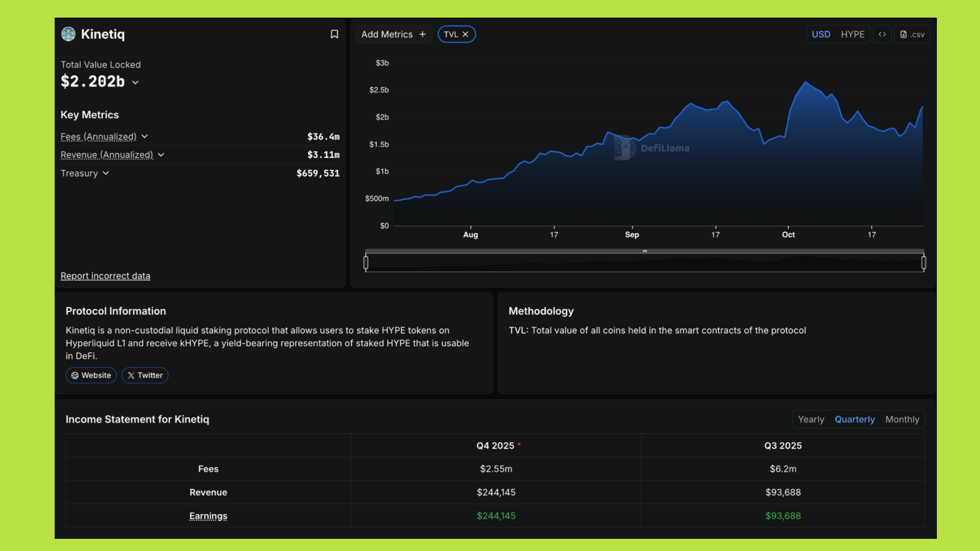Expand the Revenue (Annualized) metric
This screenshot has width=980, height=551.
pyautogui.click(x=161, y=155)
